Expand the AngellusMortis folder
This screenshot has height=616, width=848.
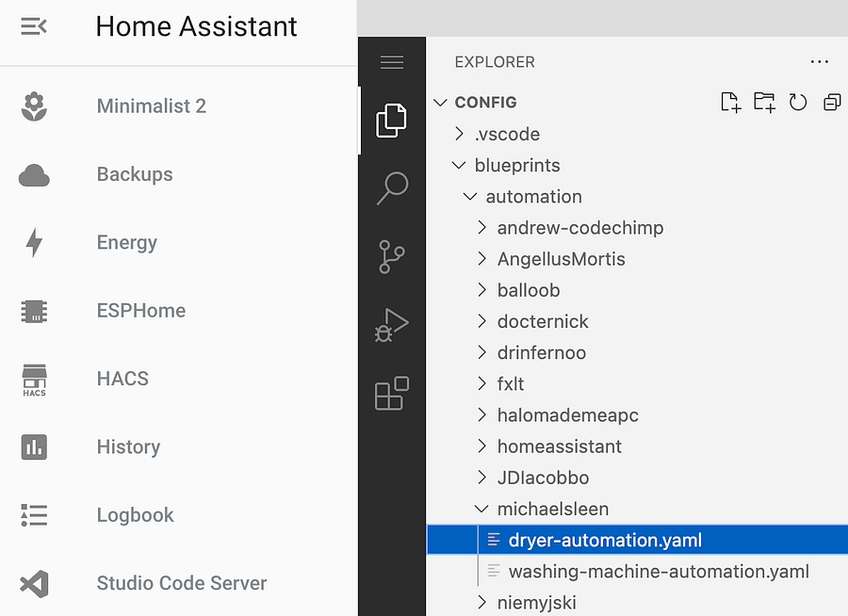(481, 258)
